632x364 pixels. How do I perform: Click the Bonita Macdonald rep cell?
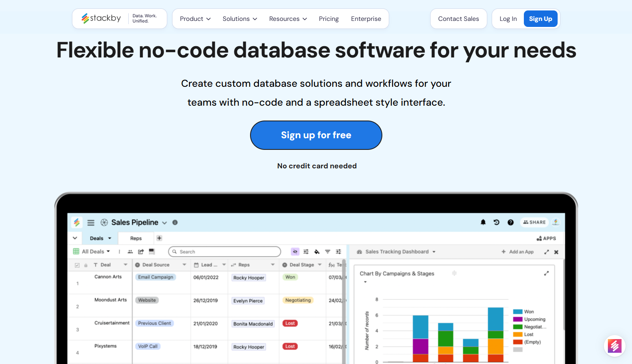pos(253,324)
